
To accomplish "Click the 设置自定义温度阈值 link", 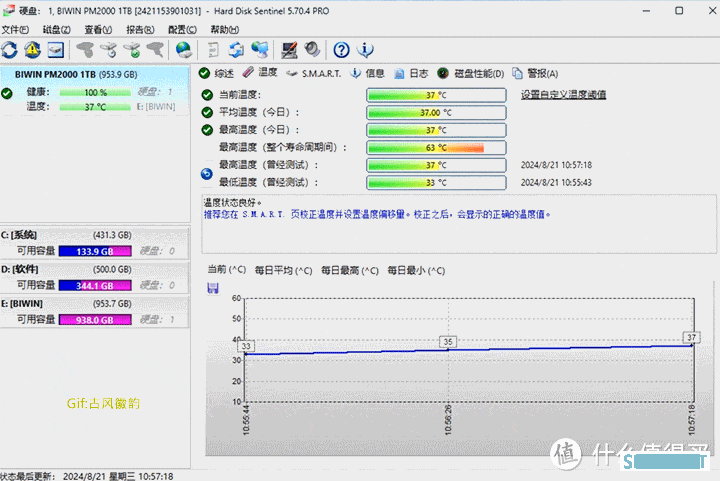I will coord(563,95).
